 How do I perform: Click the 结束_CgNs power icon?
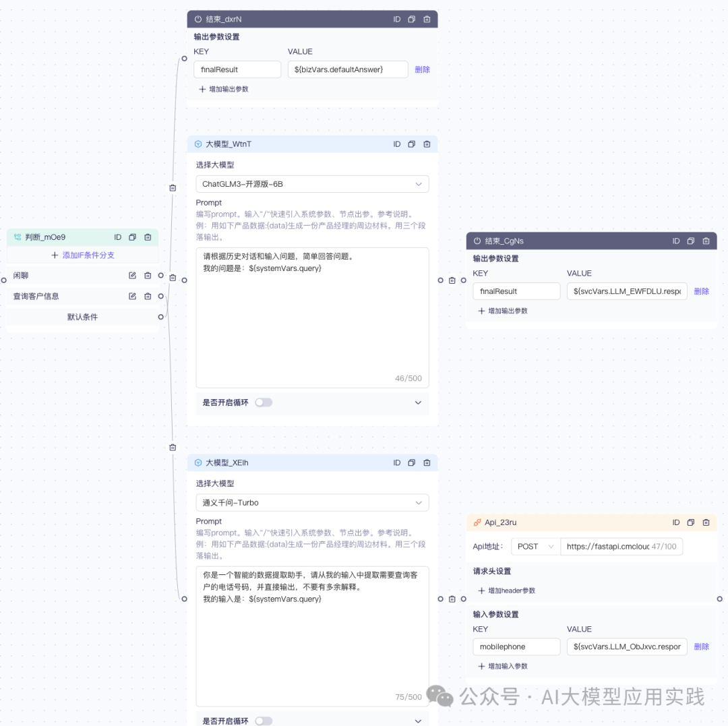point(477,241)
